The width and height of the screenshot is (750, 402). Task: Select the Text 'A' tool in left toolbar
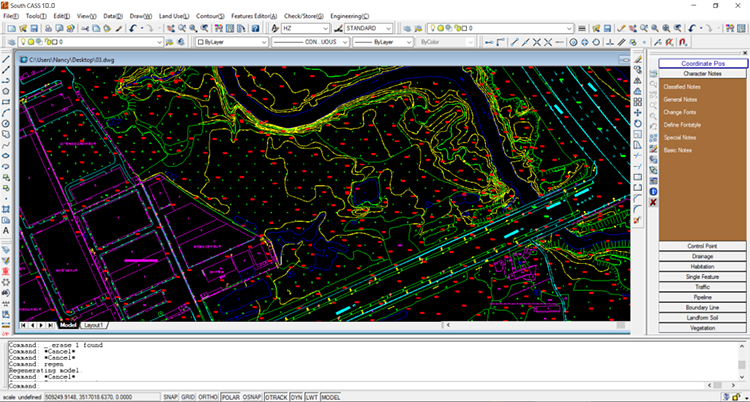6,231
